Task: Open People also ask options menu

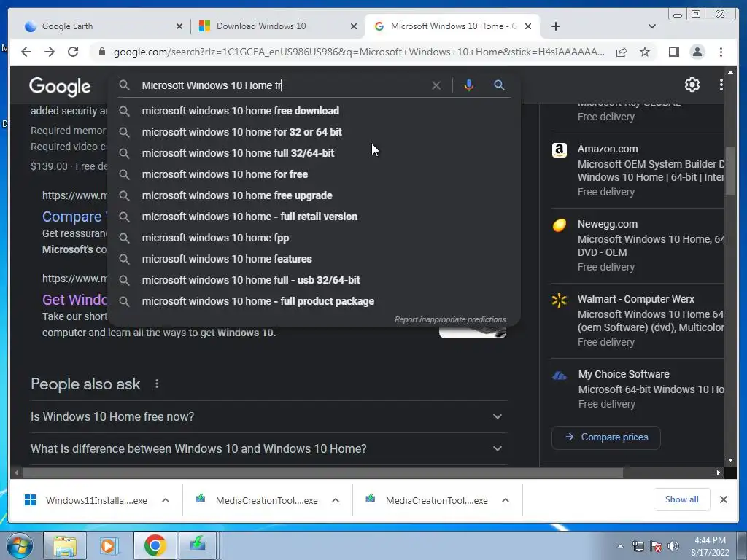Action: 157,384
